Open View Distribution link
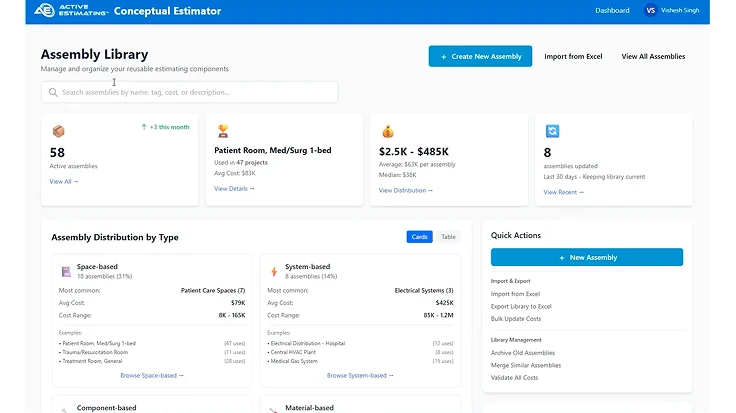The image size is (736, 413). coord(405,190)
